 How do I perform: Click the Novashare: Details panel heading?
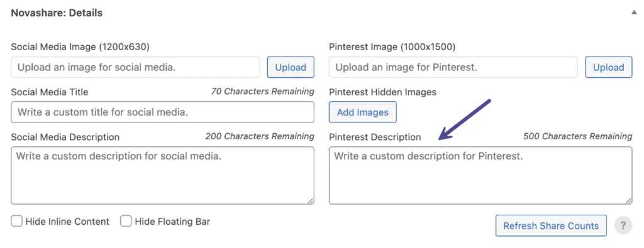click(x=57, y=13)
